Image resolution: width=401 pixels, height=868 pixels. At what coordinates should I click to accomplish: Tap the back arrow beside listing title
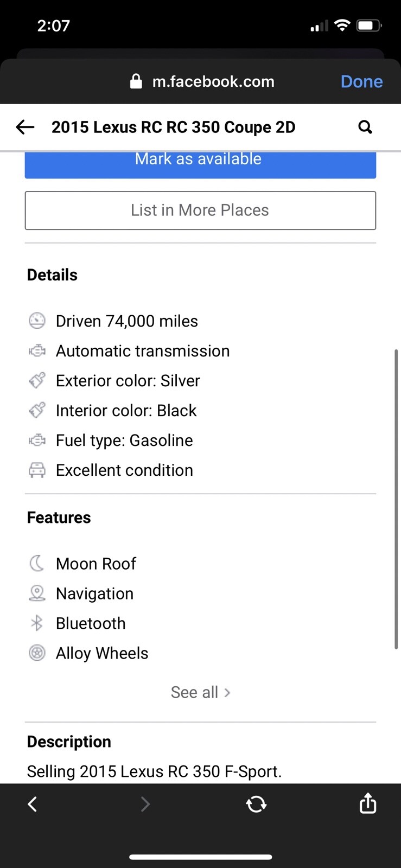(x=25, y=127)
